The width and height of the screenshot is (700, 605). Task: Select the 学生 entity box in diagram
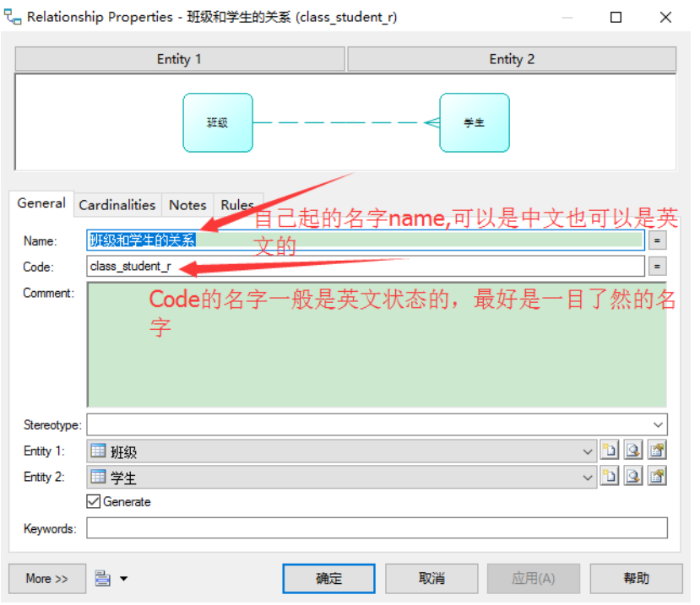pyautogui.click(x=475, y=122)
